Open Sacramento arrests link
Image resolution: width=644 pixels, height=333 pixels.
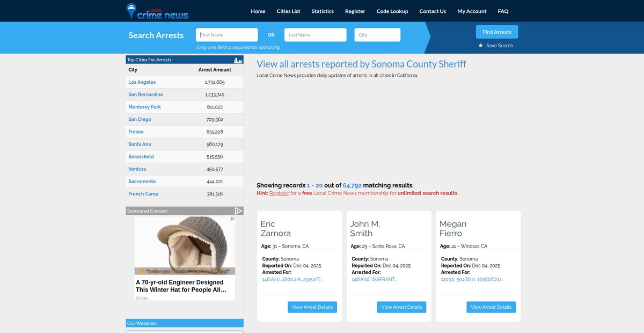coord(142,181)
